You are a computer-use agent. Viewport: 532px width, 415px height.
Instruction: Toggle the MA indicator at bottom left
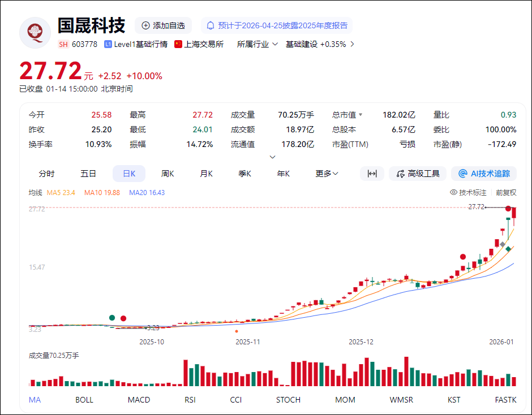(x=35, y=400)
